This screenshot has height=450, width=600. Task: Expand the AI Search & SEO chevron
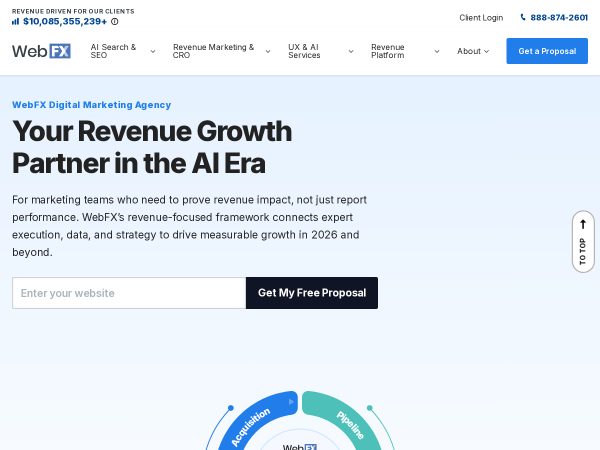(153, 51)
